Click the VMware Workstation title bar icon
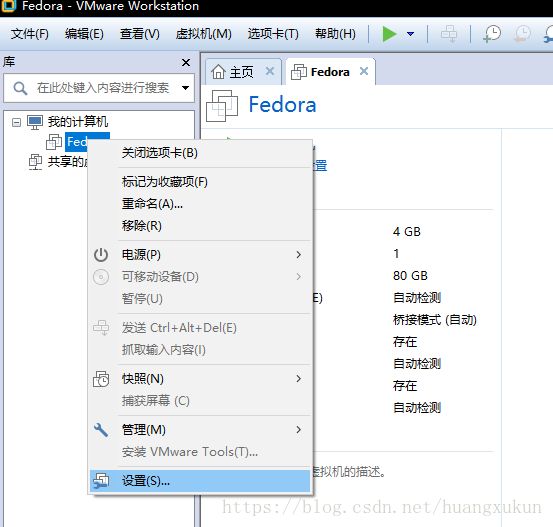 coord(8,6)
